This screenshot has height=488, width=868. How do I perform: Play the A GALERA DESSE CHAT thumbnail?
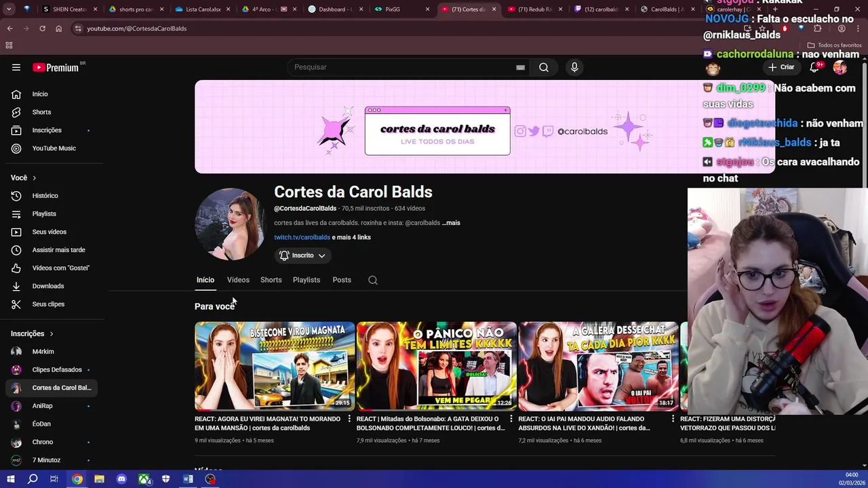599,366
